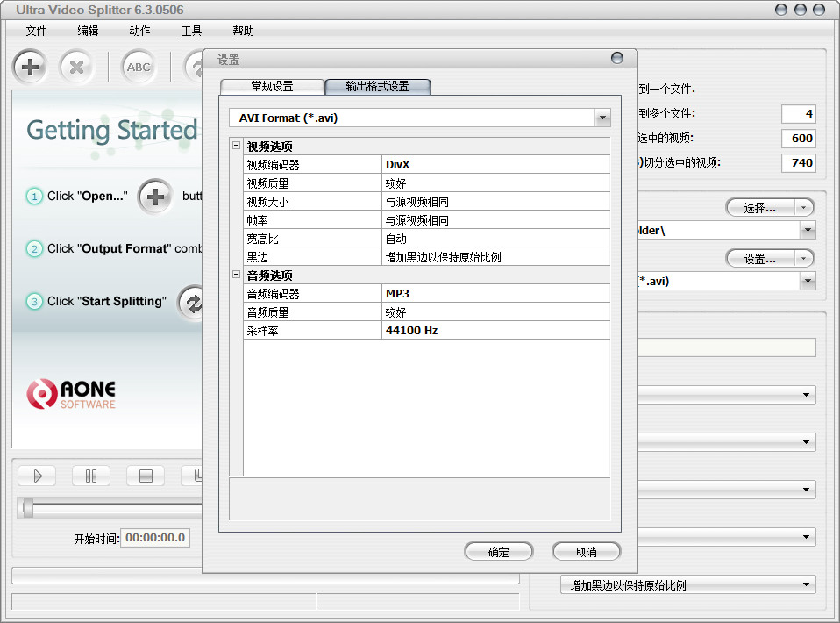
Task: Click the fourth playback control button
Action: pyautogui.click(x=195, y=476)
